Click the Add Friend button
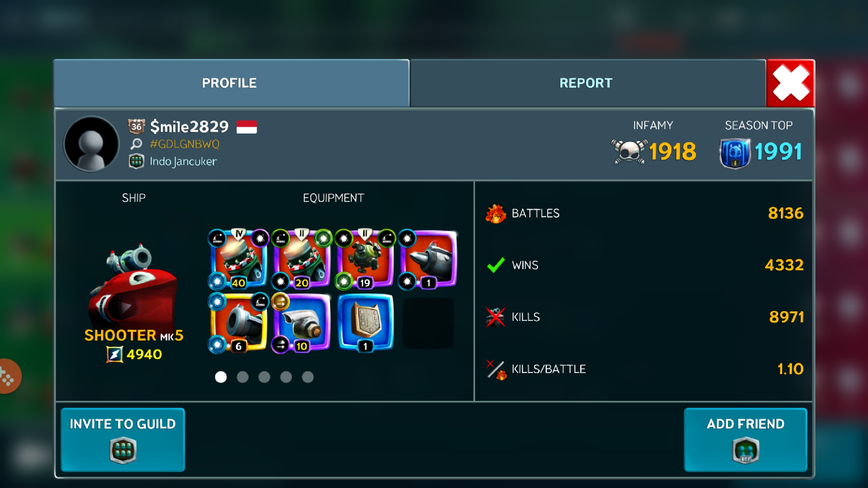Screen dimensions: 868x488 click(745, 440)
